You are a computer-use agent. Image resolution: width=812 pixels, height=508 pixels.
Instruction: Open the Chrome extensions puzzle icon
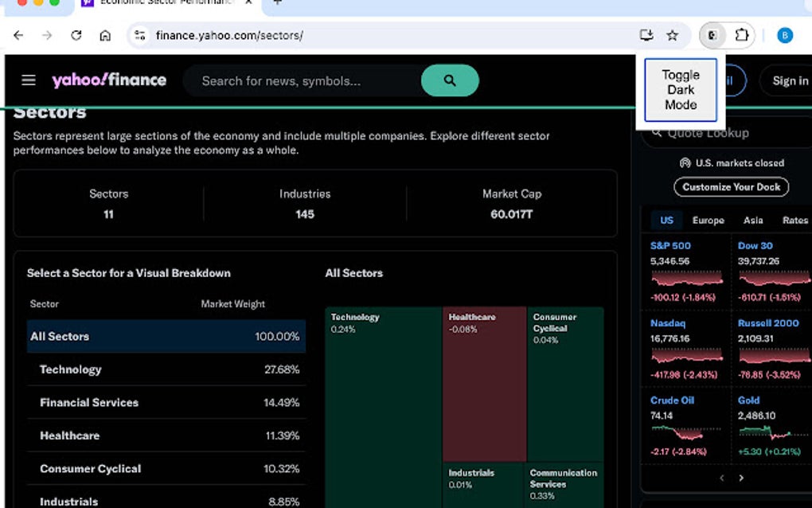pos(741,35)
